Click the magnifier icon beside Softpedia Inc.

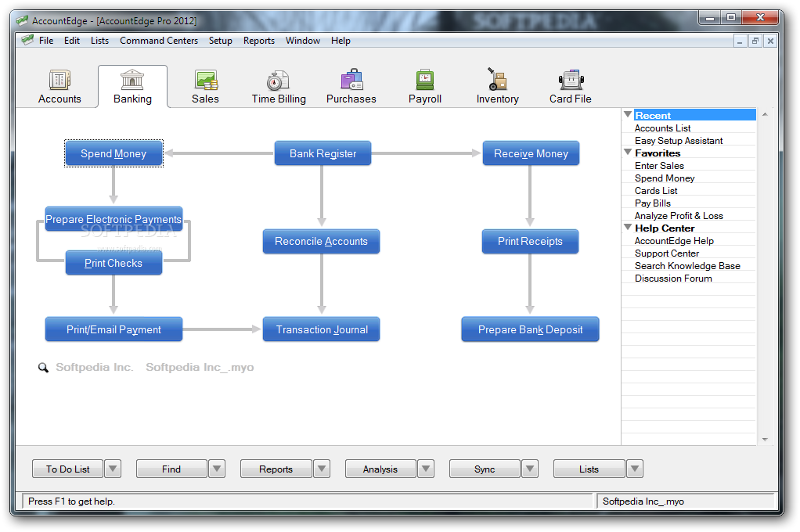click(x=43, y=367)
